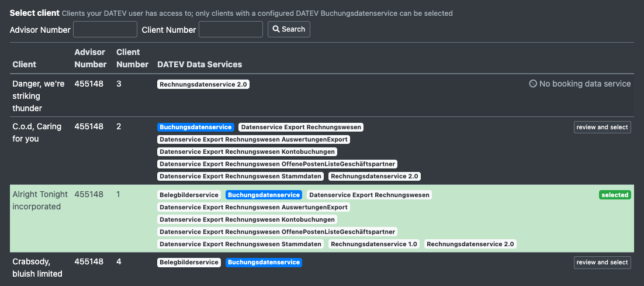Click the 'DATEV Data Services' column header
Screen dimensions: 644x286
[200, 64]
